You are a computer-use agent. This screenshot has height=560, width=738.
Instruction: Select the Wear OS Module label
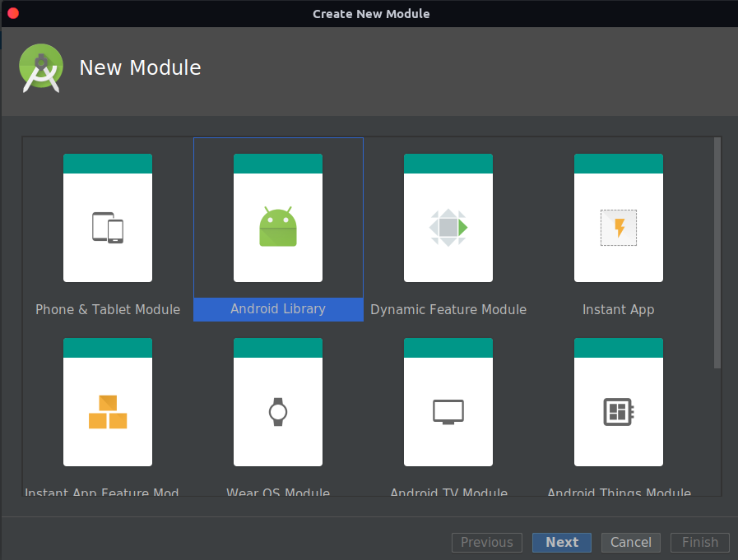tap(278, 493)
